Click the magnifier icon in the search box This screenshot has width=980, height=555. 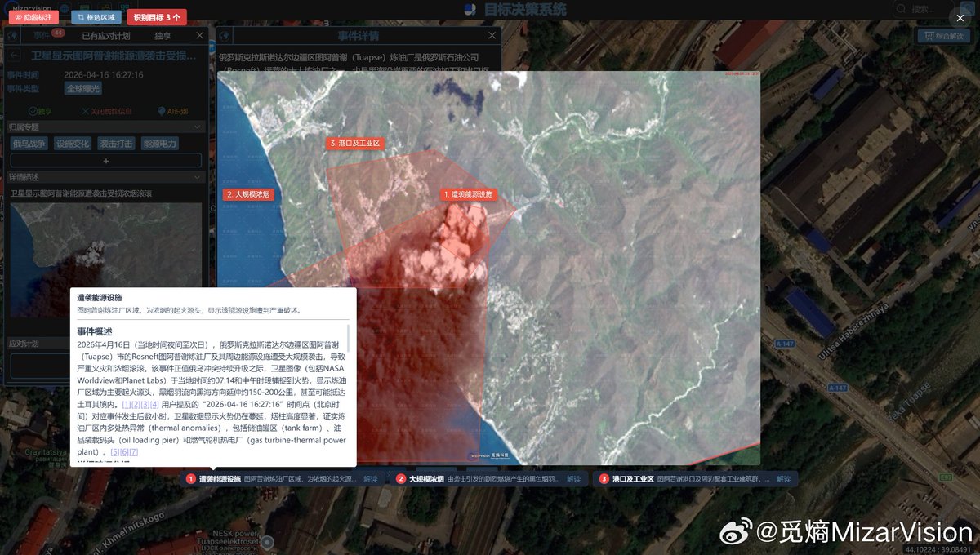tap(900, 9)
